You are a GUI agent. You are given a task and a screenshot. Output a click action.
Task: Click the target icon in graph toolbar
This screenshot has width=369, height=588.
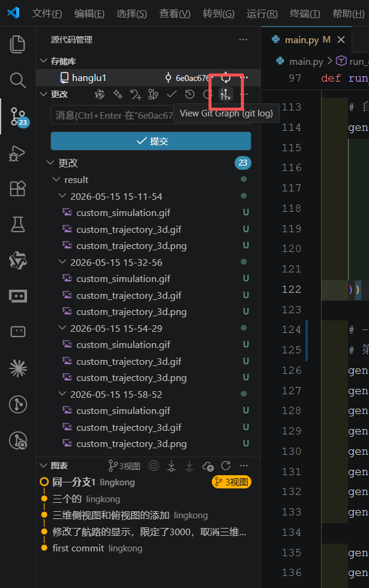pyautogui.click(x=154, y=466)
